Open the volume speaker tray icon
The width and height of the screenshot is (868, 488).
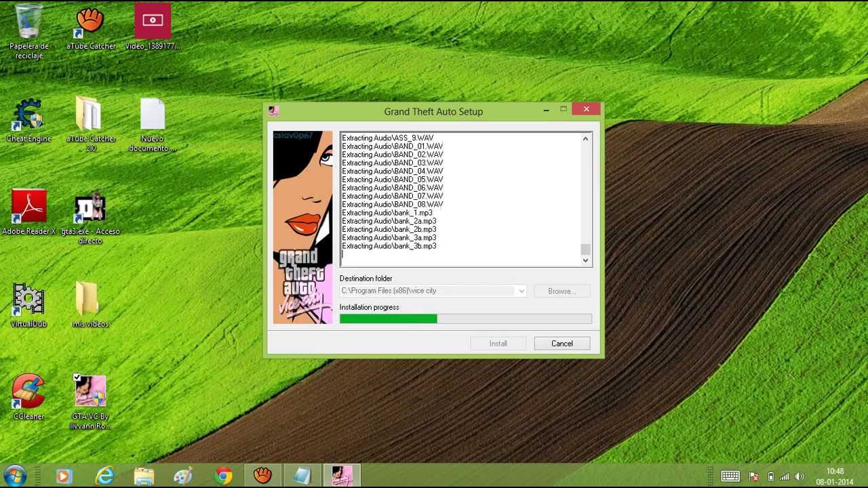click(x=800, y=476)
